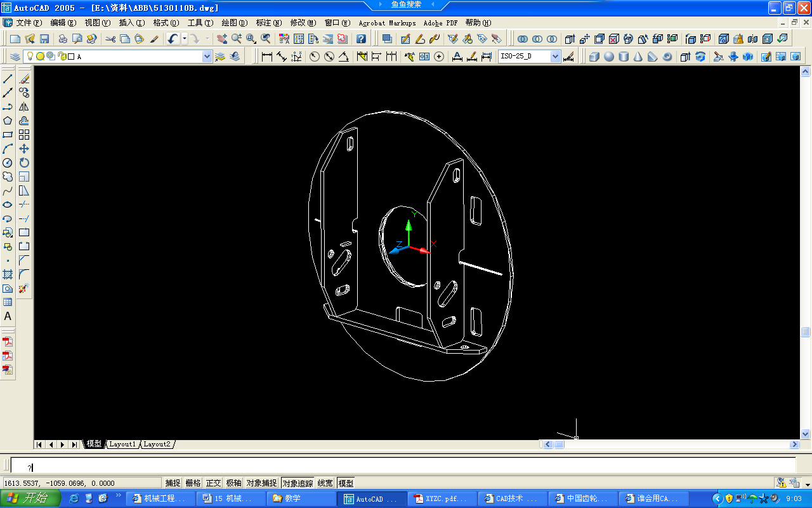Image resolution: width=812 pixels, height=508 pixels.
Task: Click the Linear Dimension toolbar icon
Action: pyautogui.click(x=267, y=57)
